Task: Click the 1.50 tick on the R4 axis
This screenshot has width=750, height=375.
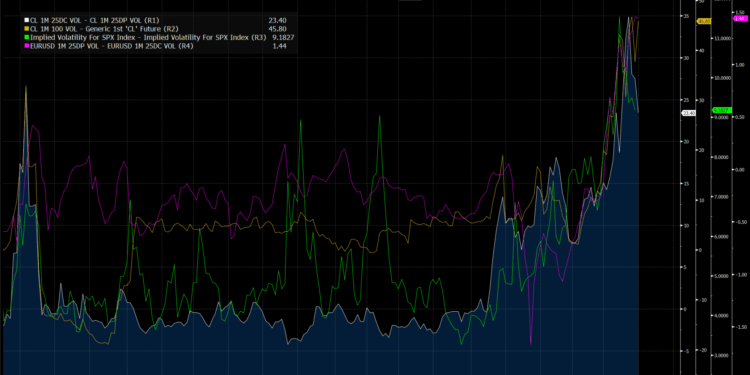Action: [739, 12]
